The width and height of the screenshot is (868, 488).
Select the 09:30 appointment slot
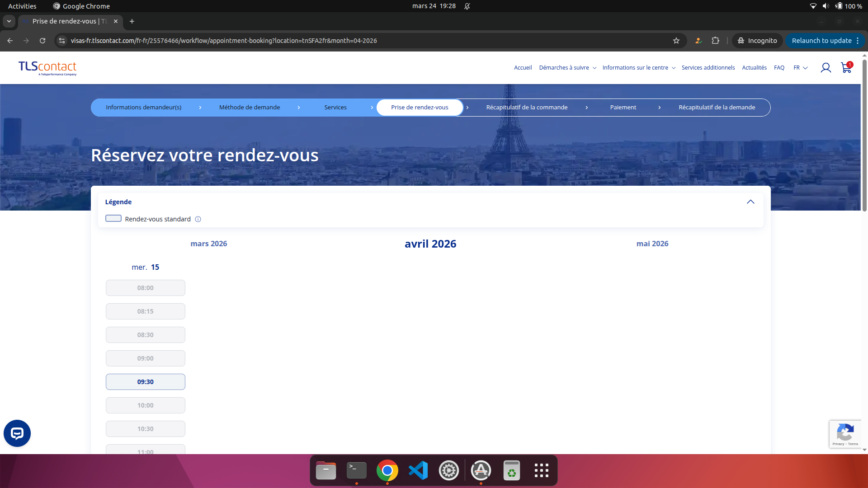pos(145,381)
